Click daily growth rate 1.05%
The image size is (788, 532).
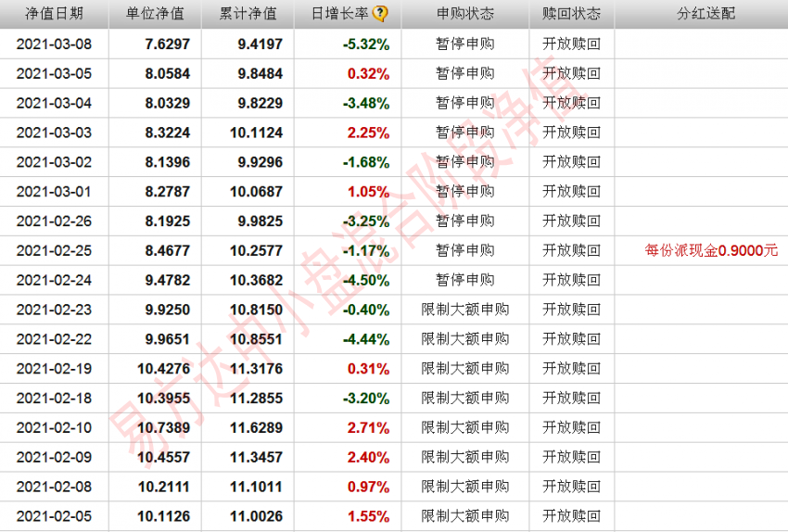(x=368, y=192)
